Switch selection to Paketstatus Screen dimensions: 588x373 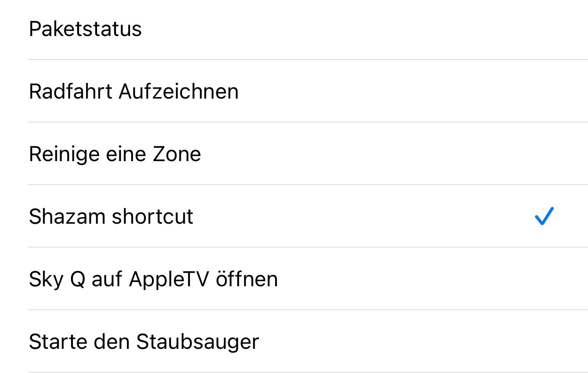(x=86, y=29)
